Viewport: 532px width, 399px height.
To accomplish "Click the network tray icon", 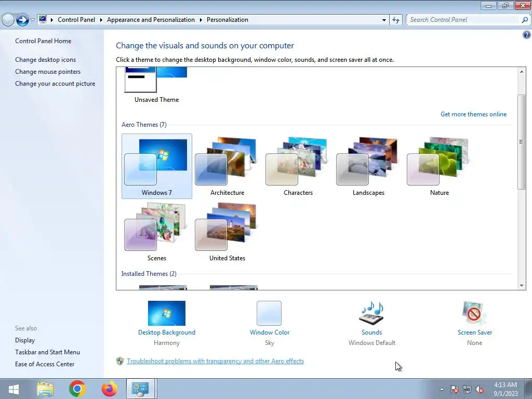I will pos(467,390).
